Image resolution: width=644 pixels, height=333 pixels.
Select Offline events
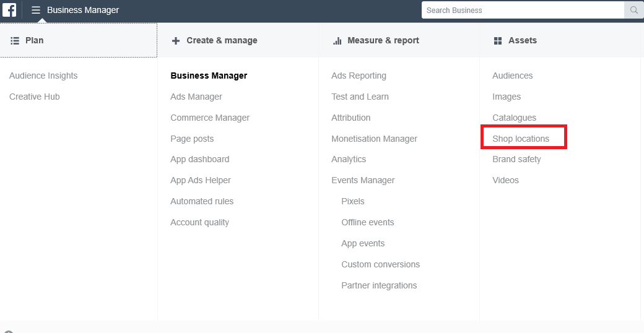click(x=368, y=222)
